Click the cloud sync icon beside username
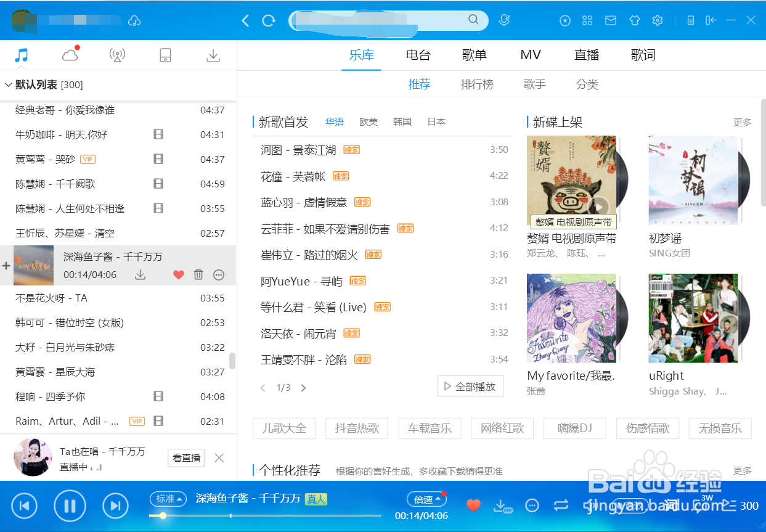This screenshot has width=766, height=532. pos(134,21)
